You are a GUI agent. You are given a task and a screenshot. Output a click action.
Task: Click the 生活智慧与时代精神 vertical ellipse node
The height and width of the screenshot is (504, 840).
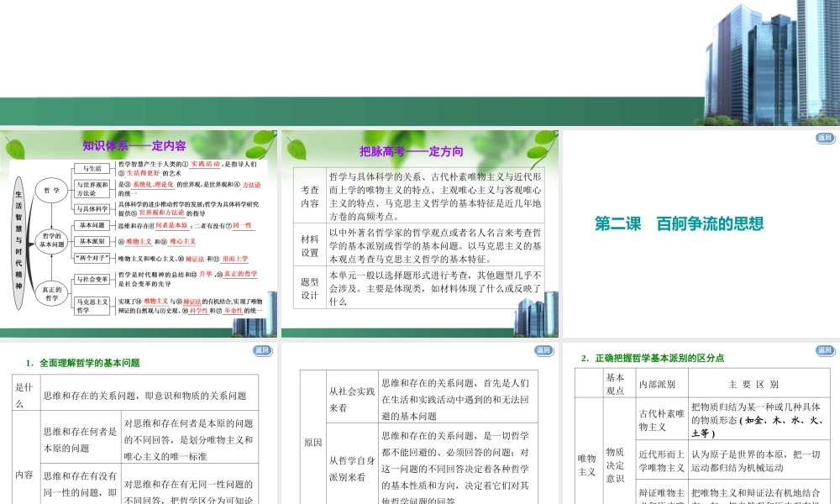click(18, 243)
